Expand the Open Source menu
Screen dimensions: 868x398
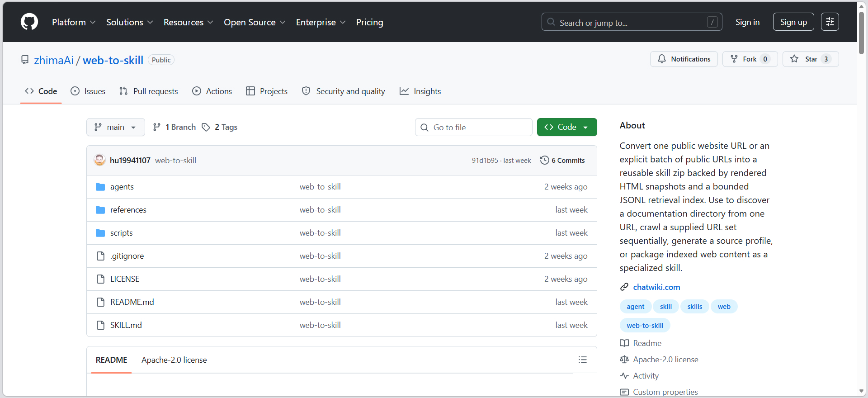click(255, 22)
